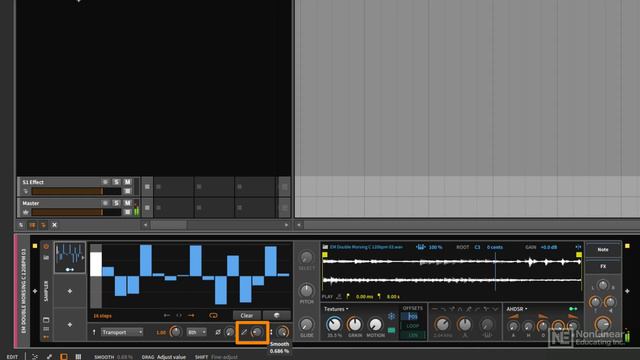Click the plus to add device after Sampler
This screenshot has width=640, height=360.
click(627, 291)
